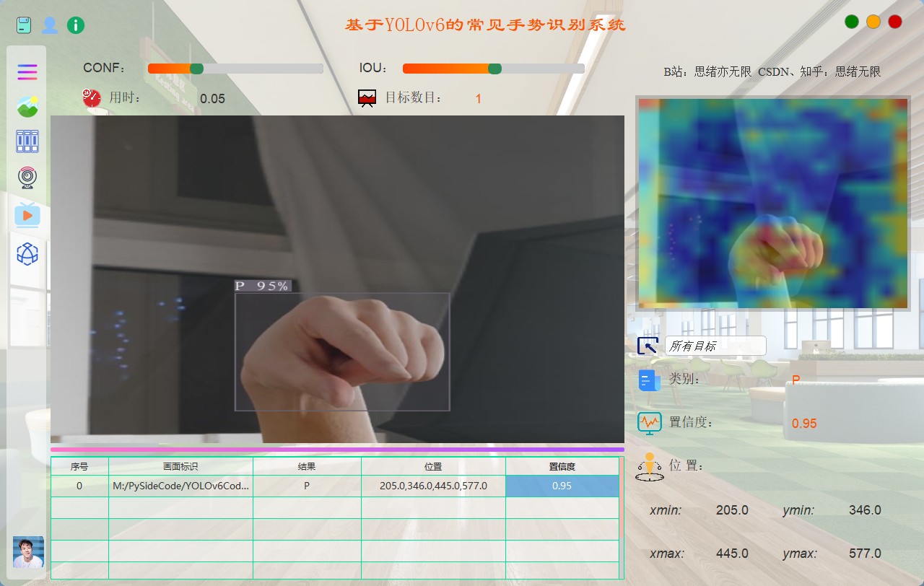This screenshot has height=586, width=924.
Task: Click the heatmap preview image
Action: 772,204
